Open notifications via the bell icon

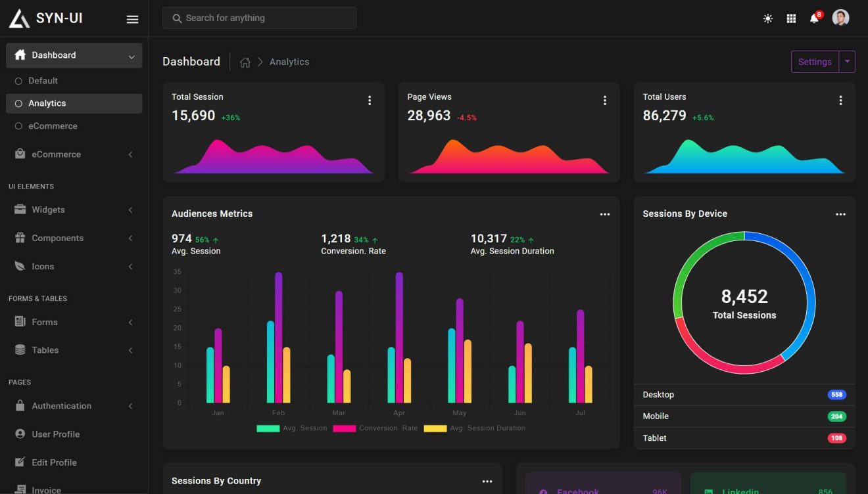(x=814, y=18)
